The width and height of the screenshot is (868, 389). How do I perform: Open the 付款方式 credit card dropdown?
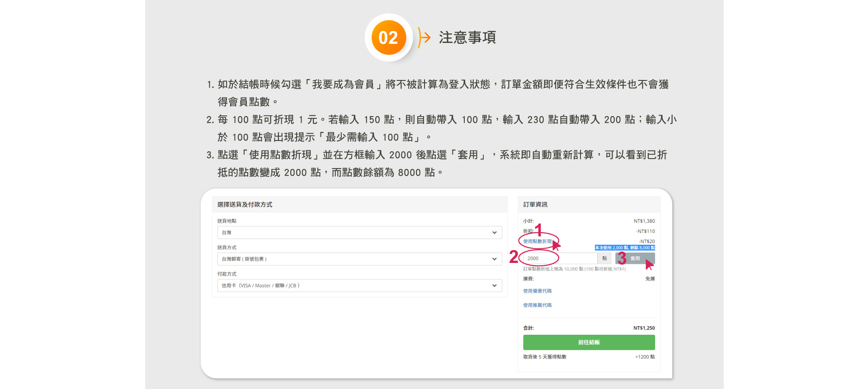[x=359, y=286]
